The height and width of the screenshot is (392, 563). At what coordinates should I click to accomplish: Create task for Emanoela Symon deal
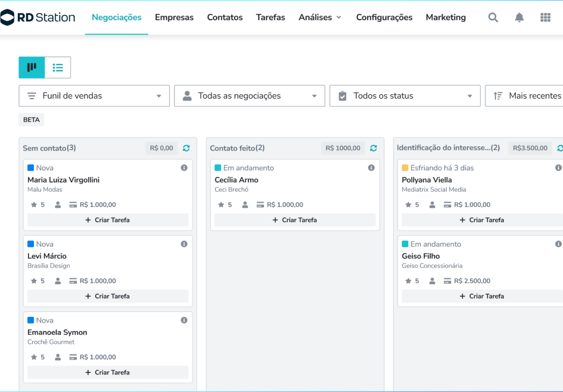[x=108, y=372]
